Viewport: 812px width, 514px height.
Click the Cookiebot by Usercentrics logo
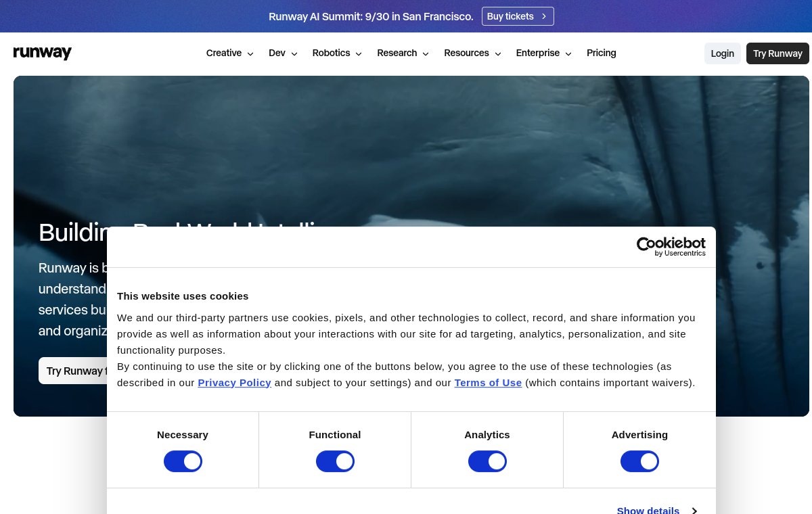point(671,247)
